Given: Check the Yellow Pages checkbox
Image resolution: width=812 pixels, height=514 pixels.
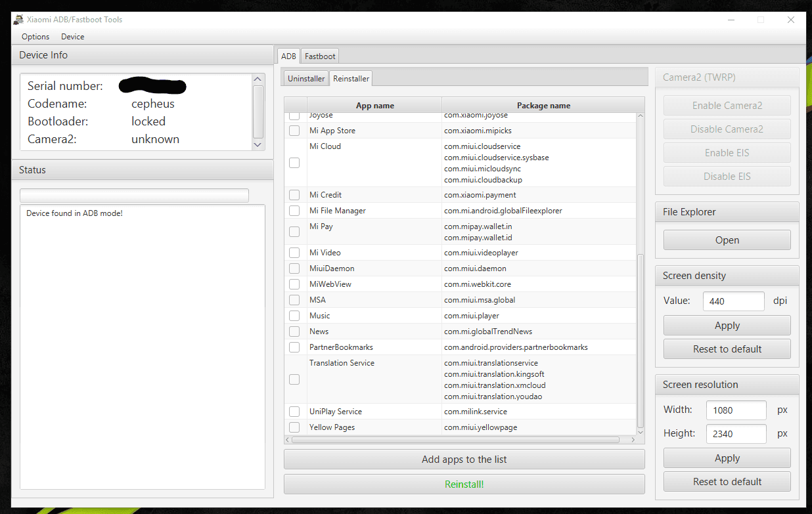Looking at the screenshot, I should point(294,427).
